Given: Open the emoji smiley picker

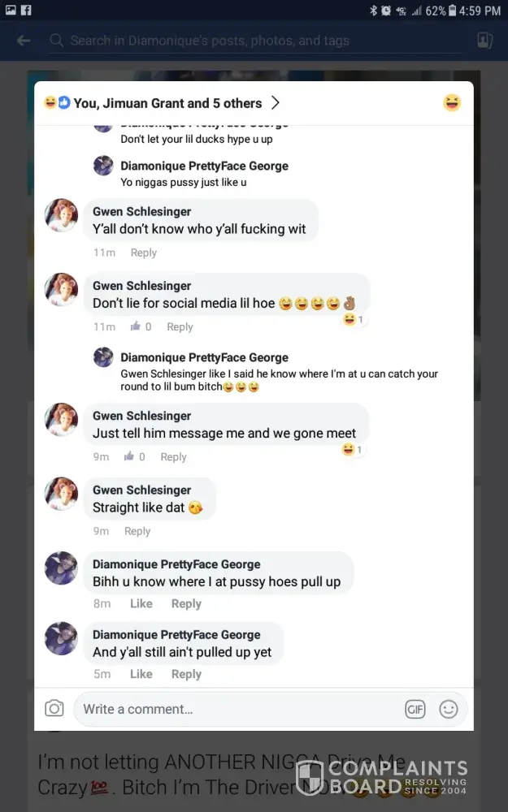Looking at the screenshot, I should (x=449, y=709).
